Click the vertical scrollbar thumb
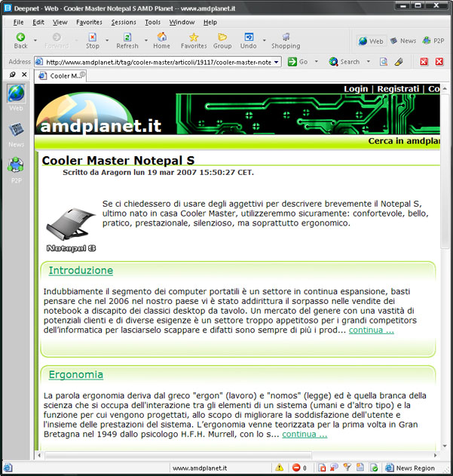Screen dimensions: 453x476 [x=445, y=171]
